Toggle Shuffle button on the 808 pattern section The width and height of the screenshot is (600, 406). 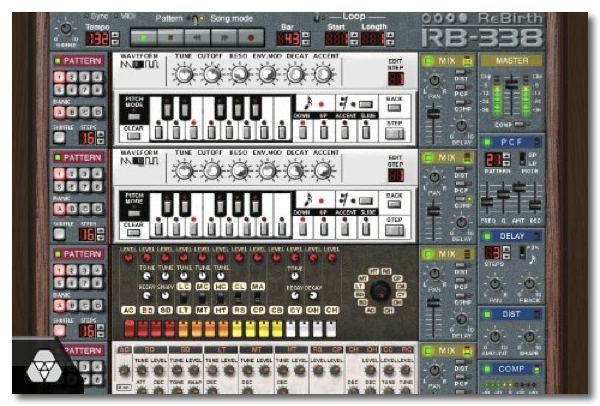59,330
